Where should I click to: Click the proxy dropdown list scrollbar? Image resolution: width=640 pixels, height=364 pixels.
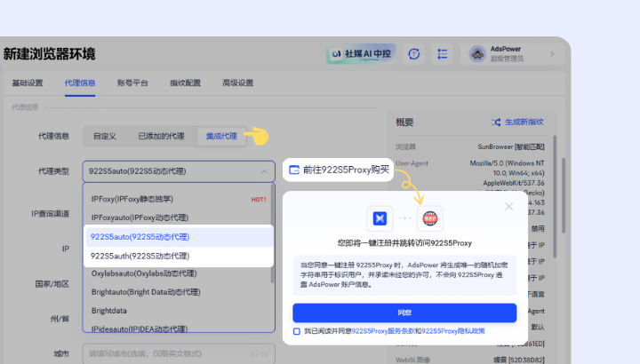coord(272,233)
